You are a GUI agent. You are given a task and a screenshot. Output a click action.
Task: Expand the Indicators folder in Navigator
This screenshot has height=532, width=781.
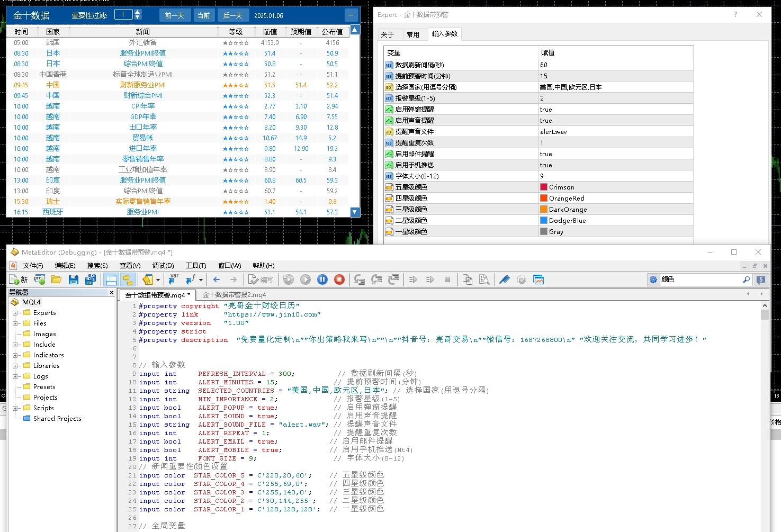click(15, 355)
